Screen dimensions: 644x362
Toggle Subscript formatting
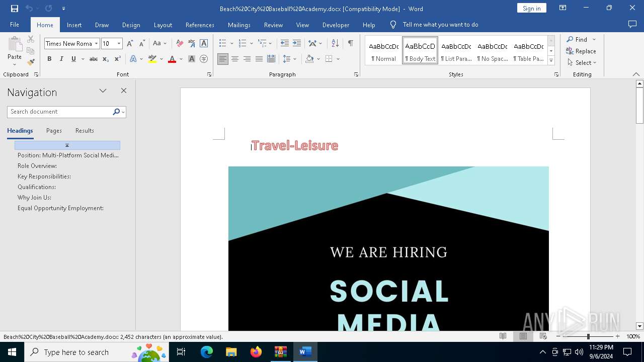click(x=106, y=59)
